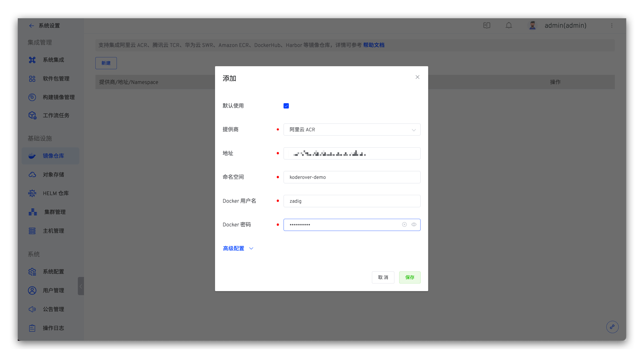
Task: Click the floating link icon button
Action: [x=612, y=327]
